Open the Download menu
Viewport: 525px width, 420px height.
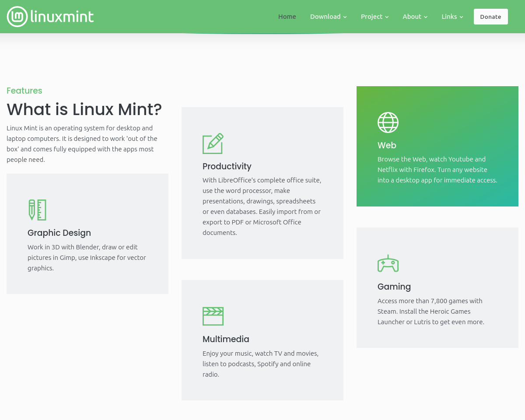click(329, 17)
